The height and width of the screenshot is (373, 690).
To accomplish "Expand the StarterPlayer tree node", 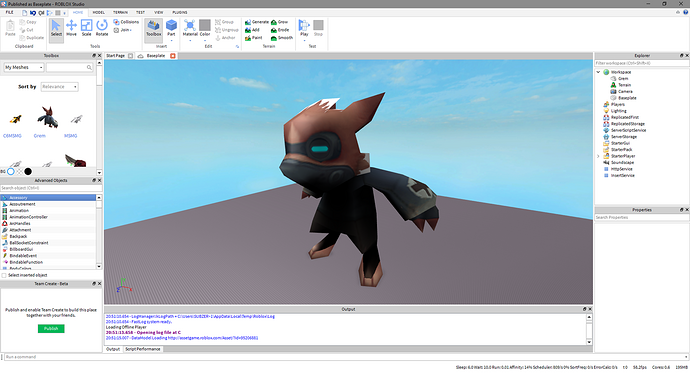I will pos(598,156).
